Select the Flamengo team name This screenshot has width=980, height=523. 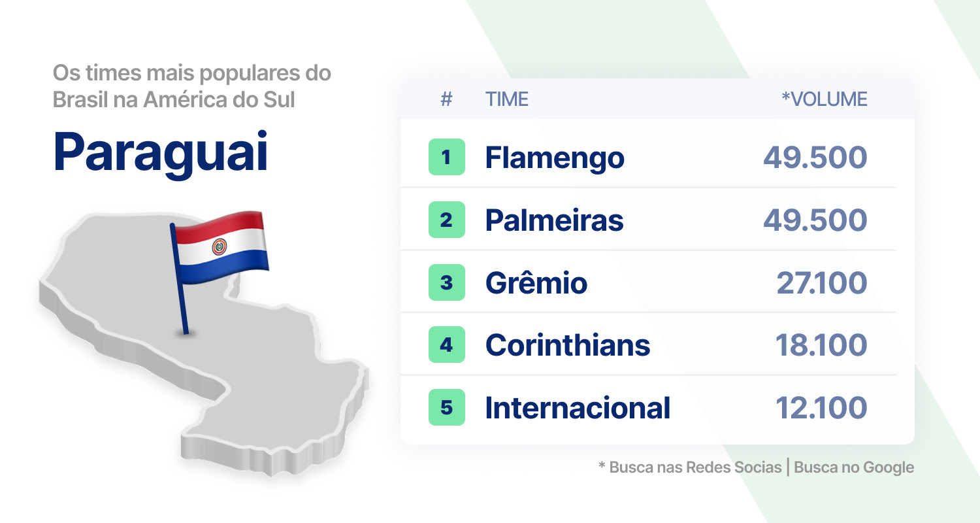coord(555,158)
